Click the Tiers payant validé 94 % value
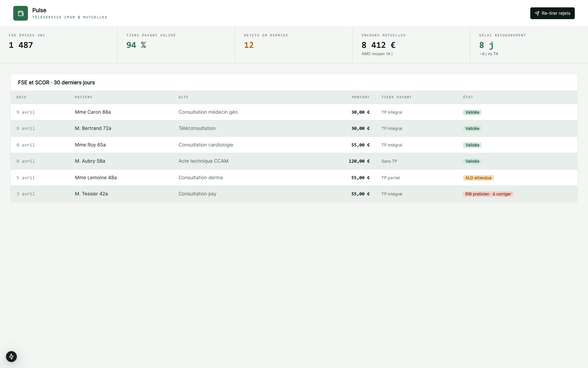 coord(136,45)
